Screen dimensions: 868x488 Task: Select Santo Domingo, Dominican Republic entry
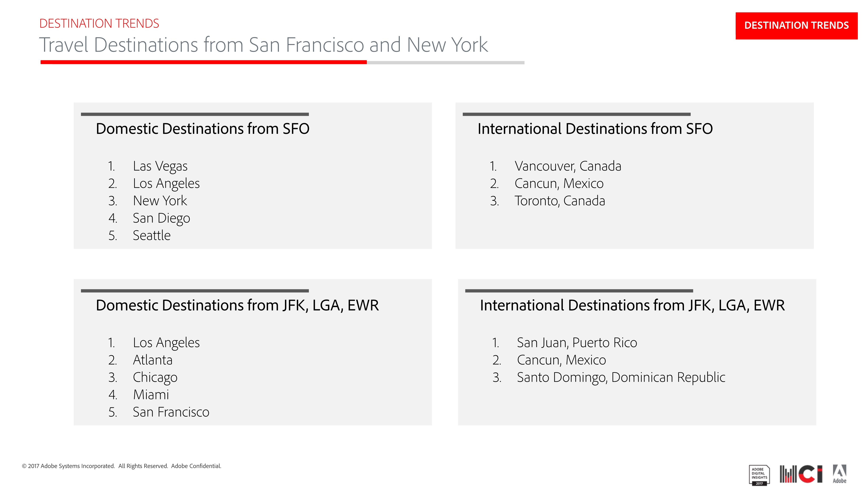tap(621, 377)
